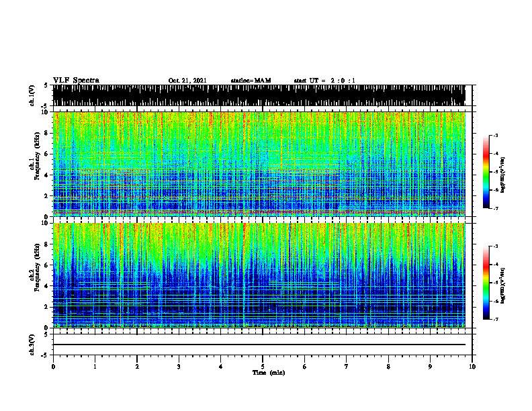Viewport: 532px width, 411px height.
Task: Click time axis tick label "3"
Action: click(179, 367)
